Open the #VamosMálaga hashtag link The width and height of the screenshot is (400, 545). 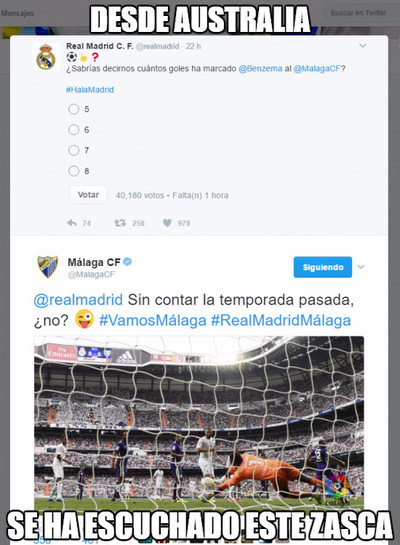(x=153, y=320)
